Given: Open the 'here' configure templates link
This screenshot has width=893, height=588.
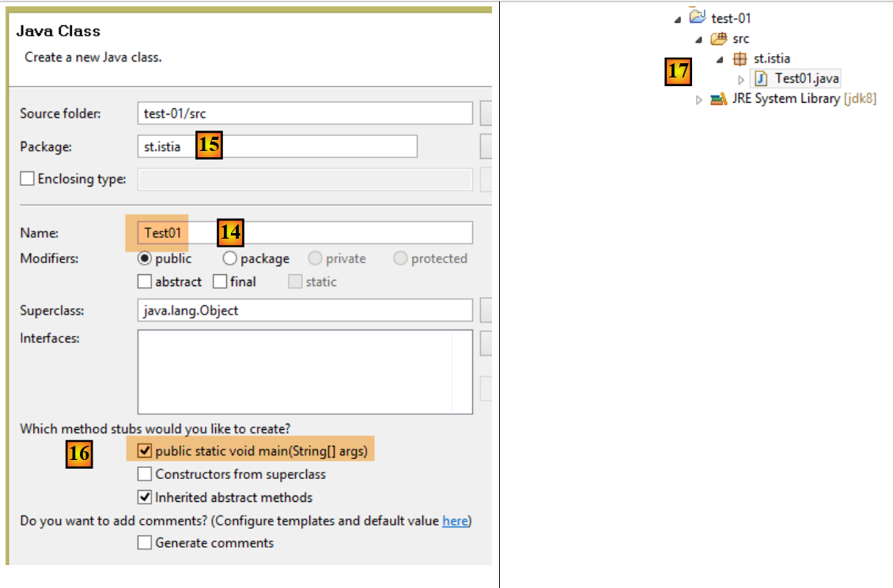Looking at the screenshot, I should [455, 521].
